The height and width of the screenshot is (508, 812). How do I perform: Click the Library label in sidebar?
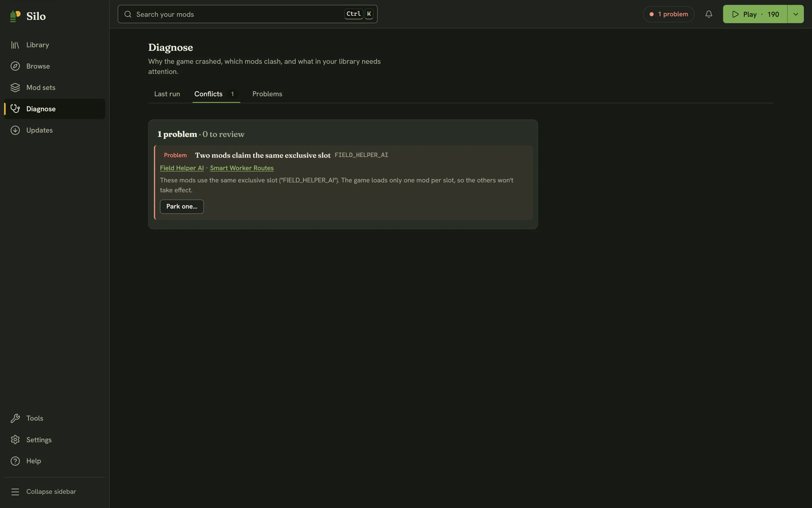pos(38,45)
